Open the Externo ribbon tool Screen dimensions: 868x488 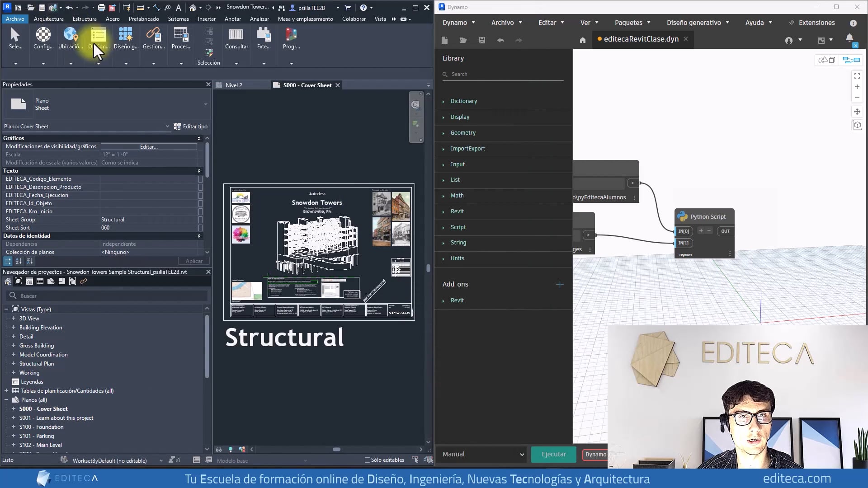tap(264, 38)
